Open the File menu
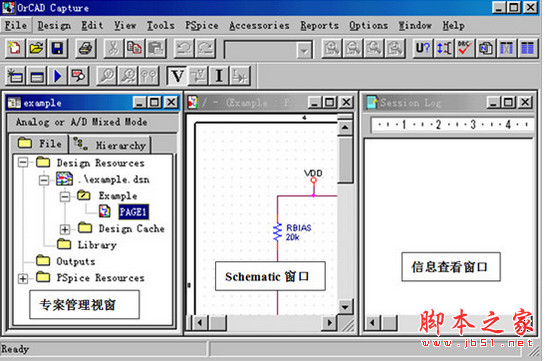545x361 pixels. pos(16,26)
